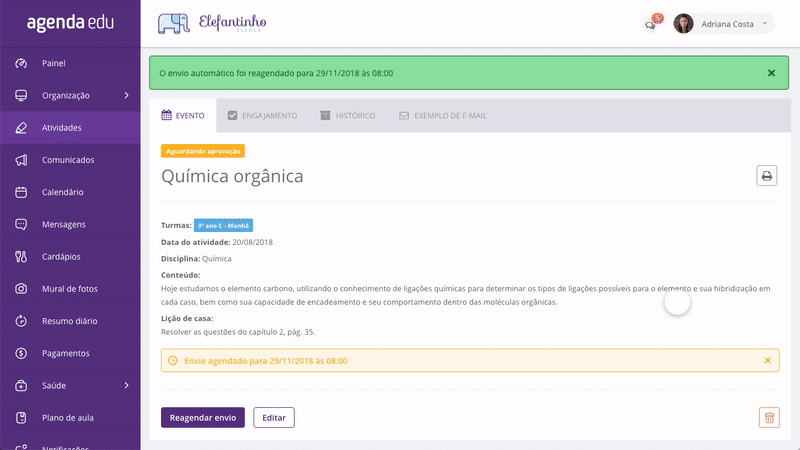Open Pagamentos dollar icon
Viewport: 800px width, 450px height.
[21, 353]
